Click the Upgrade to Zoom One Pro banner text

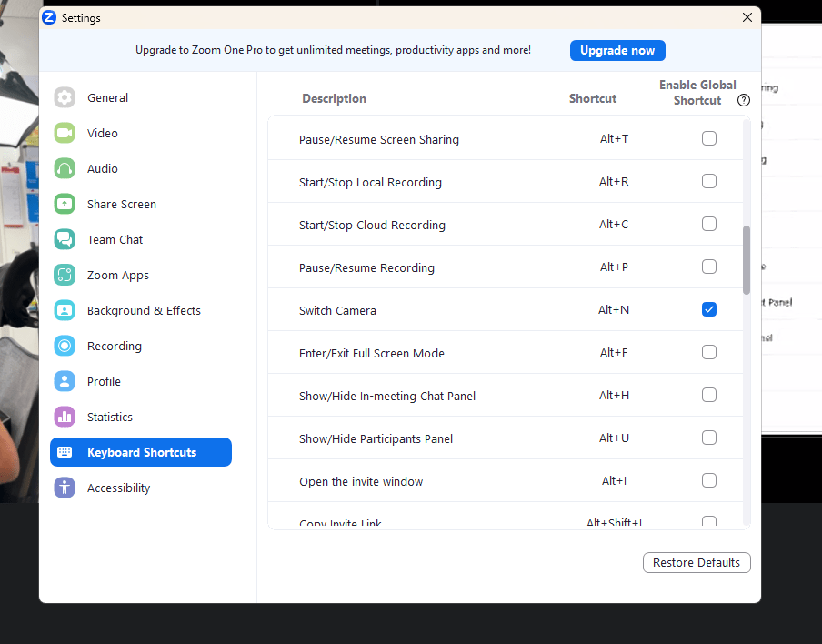[333, 50]
